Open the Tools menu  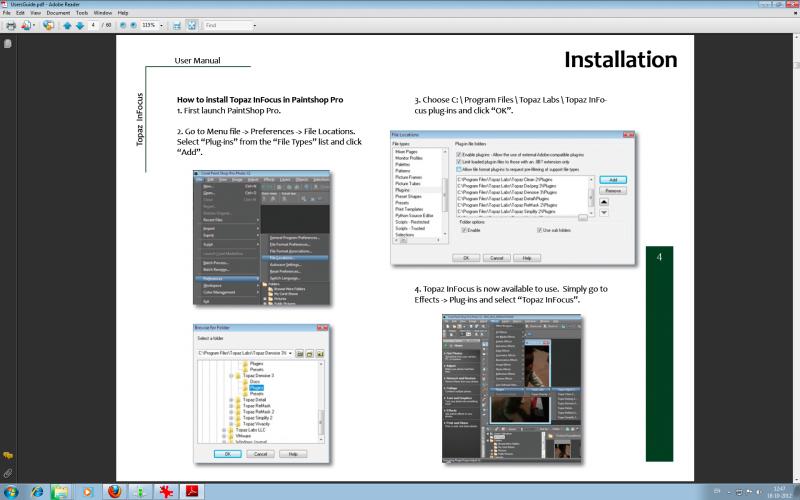(82, 13)
